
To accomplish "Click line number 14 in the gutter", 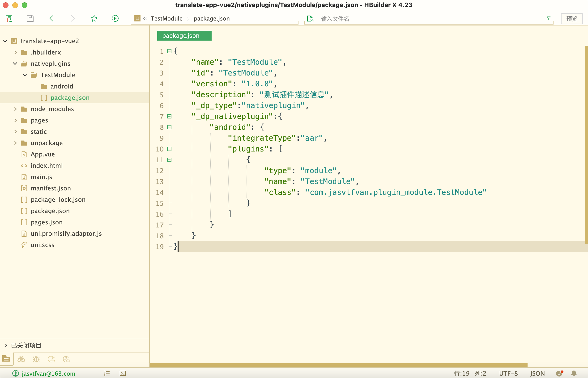I will coord(160,193).
